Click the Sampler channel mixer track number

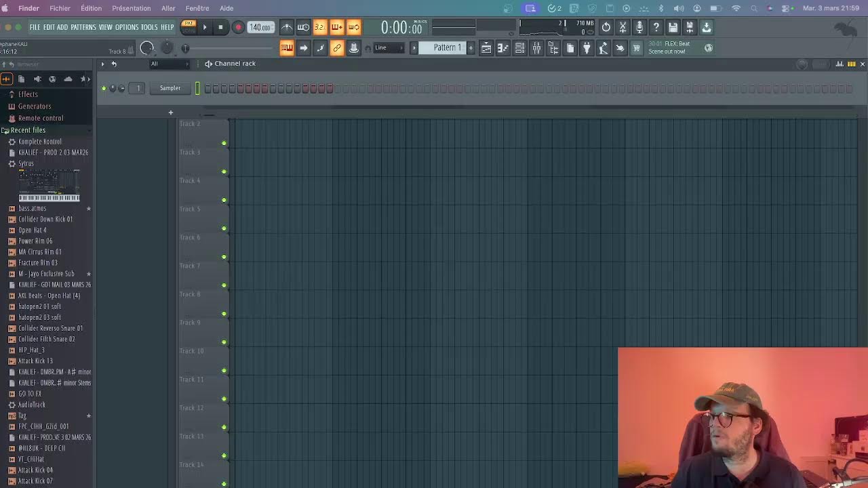coord(138,88)
